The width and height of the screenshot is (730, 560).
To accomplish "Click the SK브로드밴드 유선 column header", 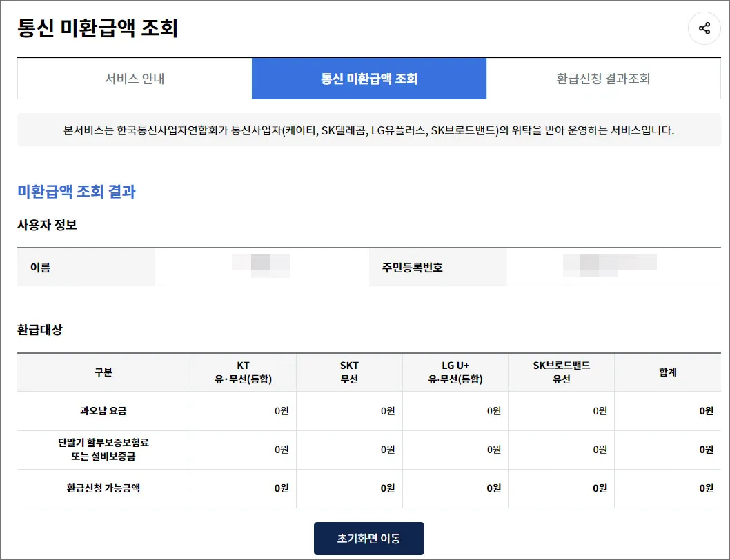I will (562, 372).
